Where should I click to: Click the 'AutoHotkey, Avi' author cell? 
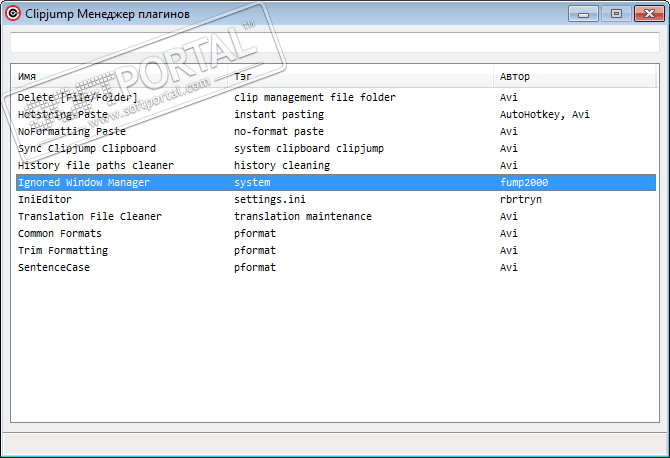[544, 114]
